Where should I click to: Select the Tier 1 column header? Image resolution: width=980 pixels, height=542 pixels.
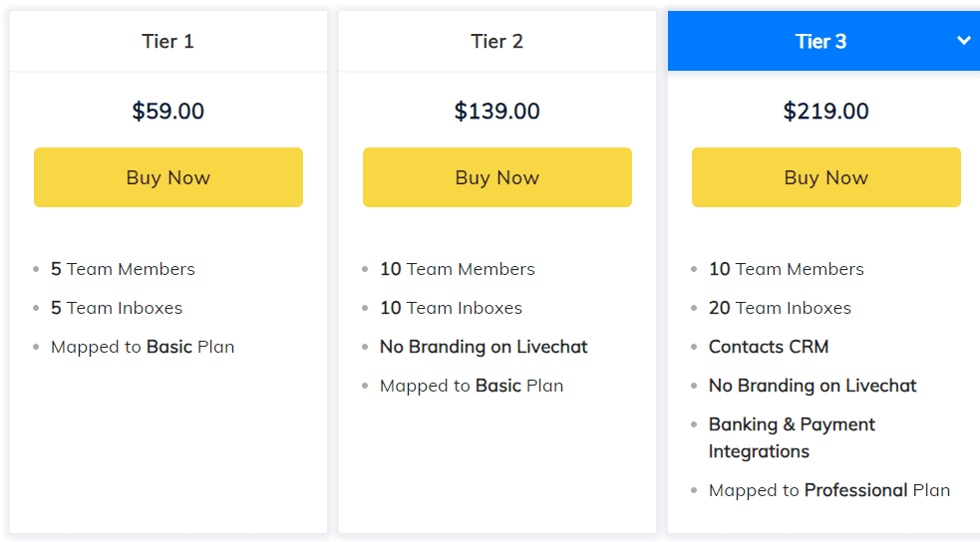(x=167, y=41)
